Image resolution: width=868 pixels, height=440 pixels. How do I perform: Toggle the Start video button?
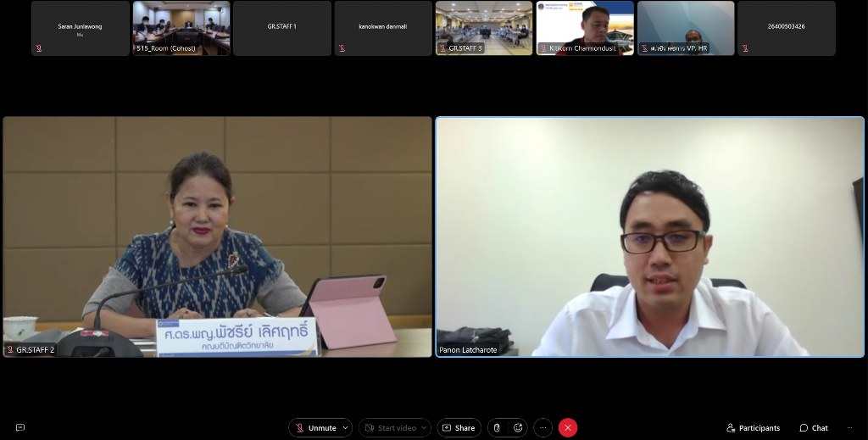pos(390,428)
